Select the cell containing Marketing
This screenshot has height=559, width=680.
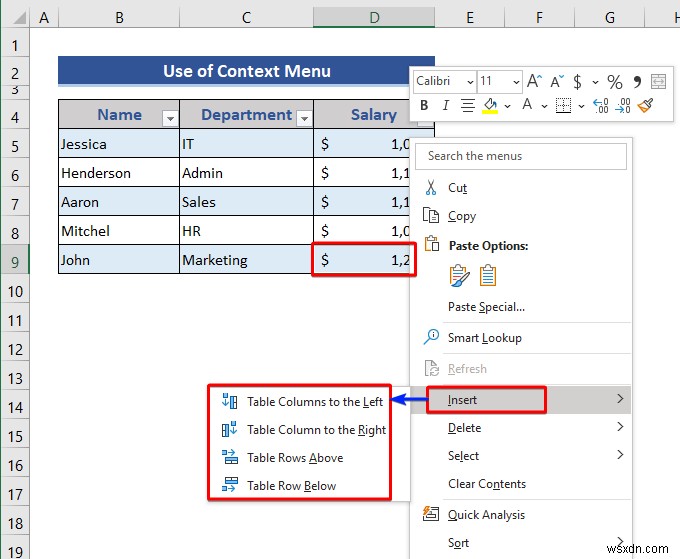click(x=246, y=259)
